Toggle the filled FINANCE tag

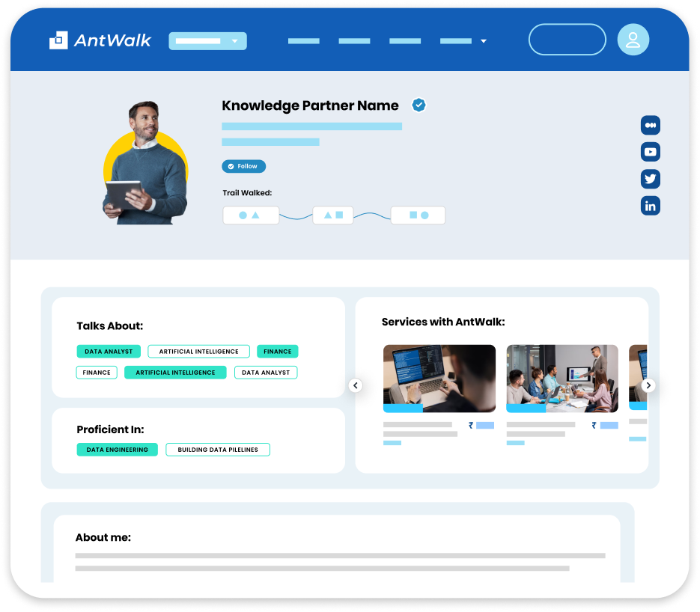click(x=277, y=352)
